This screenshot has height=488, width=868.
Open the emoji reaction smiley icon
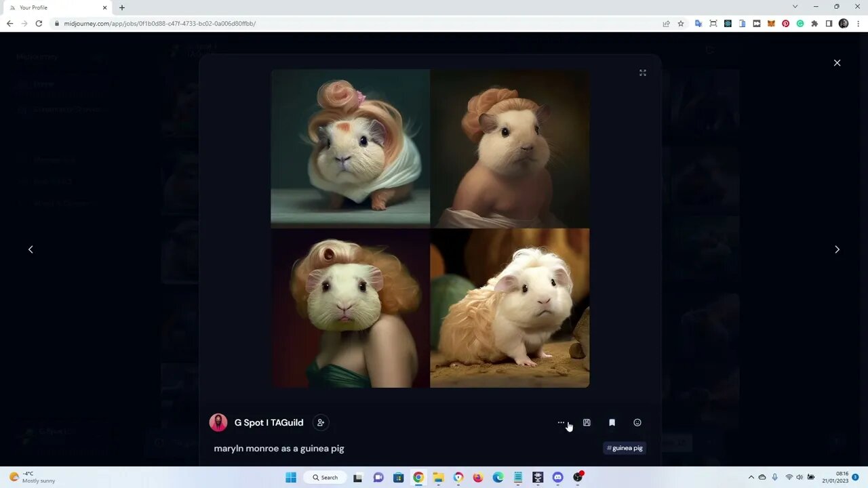click(x=637, y=422)
